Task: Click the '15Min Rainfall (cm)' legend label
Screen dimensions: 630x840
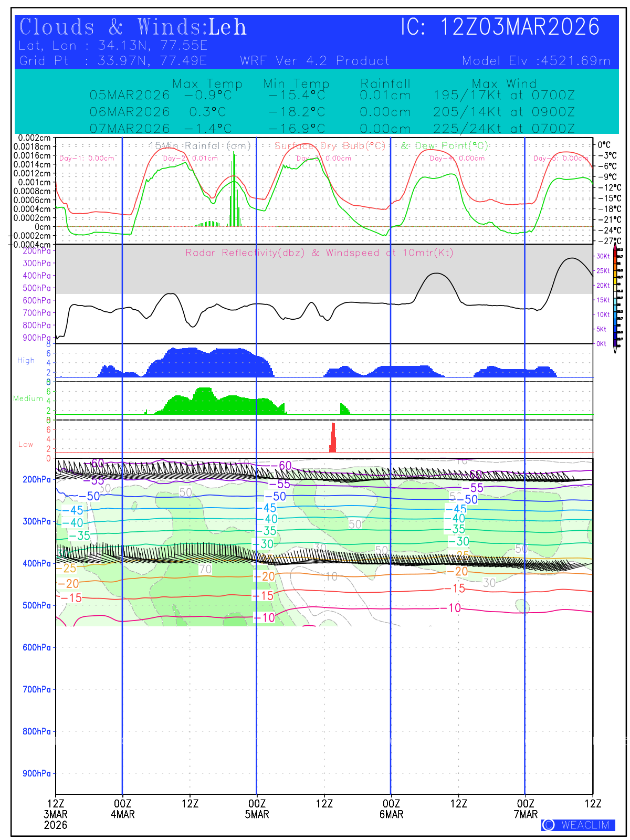Action: pos(200,146)
